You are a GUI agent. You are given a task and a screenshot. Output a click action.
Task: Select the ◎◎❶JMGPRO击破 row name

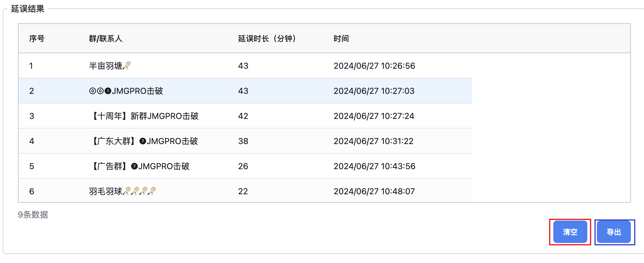126,91
